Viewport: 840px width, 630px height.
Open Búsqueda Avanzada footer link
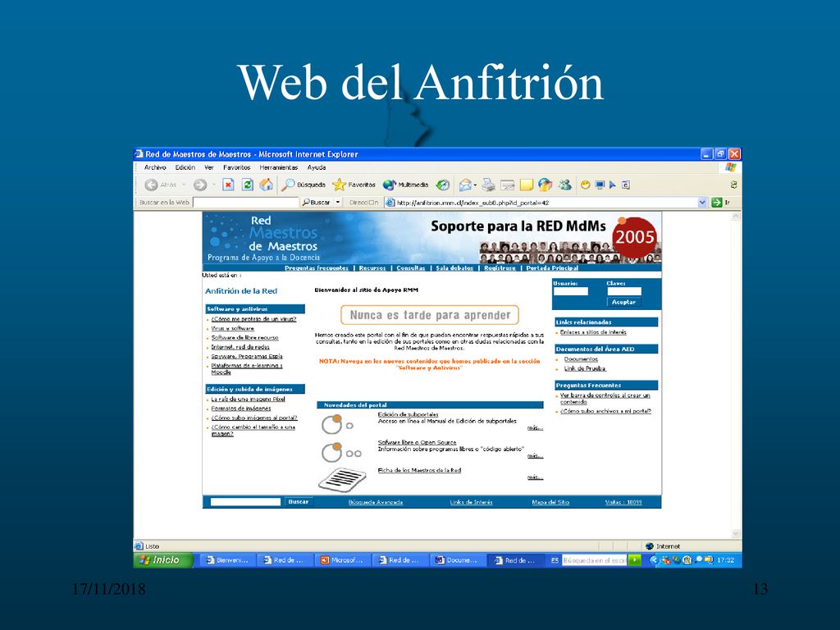click(x=376, y=503)
